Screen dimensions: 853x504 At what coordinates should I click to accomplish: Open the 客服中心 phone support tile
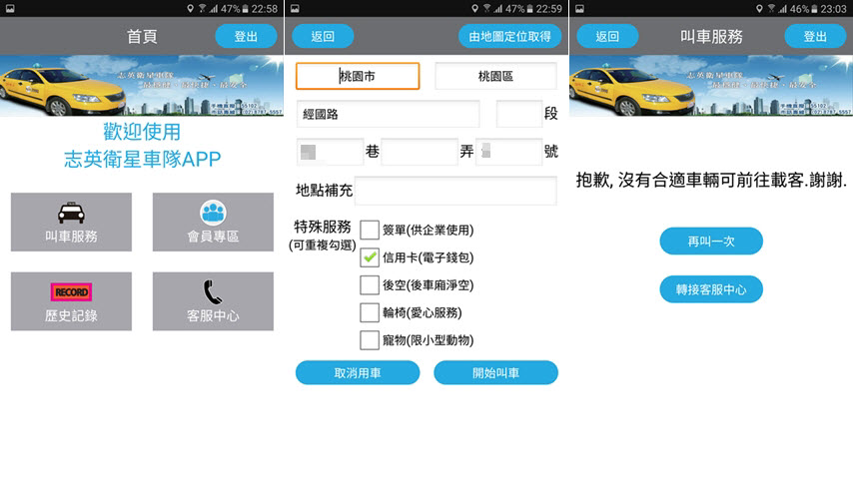point(213,301)
